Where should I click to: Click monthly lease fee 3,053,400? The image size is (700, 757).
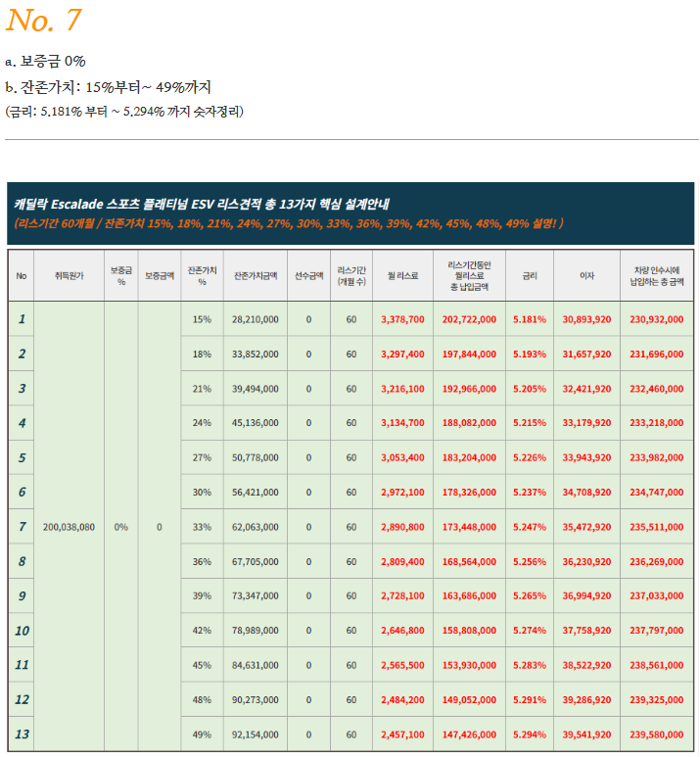pos(402,457)
